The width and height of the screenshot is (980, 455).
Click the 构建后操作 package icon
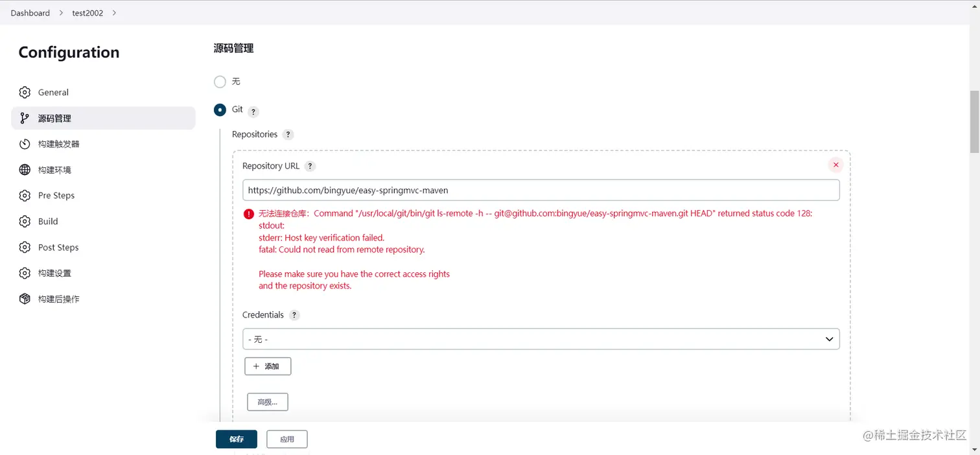pos(25,299)
